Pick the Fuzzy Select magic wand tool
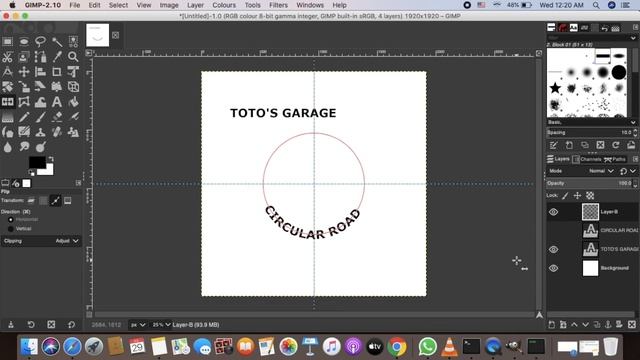This screenshot has height=360, width=640. click(57, 41)
